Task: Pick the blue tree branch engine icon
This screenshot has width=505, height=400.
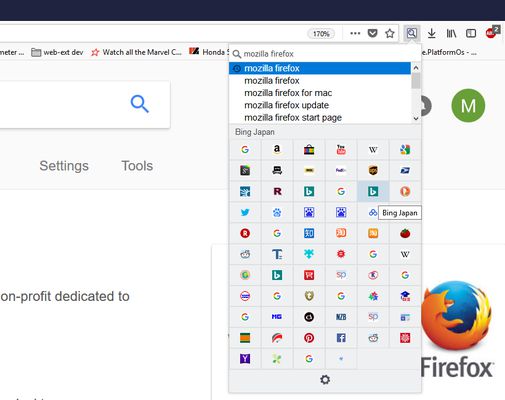Action: tap(245, 191)
